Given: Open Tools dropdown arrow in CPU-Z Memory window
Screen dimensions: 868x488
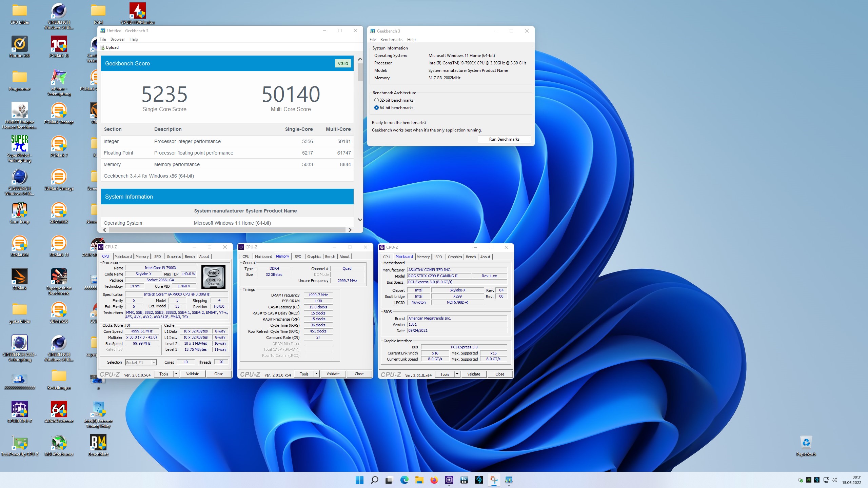Looking at the screenshot, I should [x=316, y=374].
